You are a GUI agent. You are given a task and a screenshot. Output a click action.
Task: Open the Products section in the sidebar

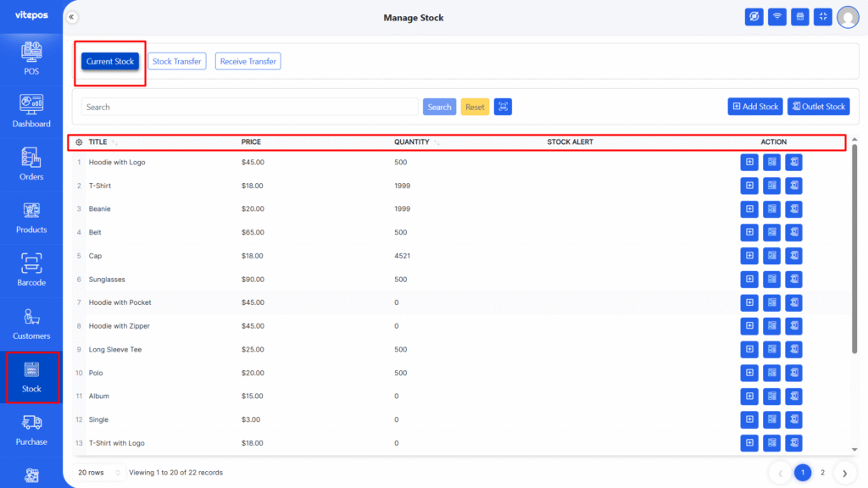click(31, 218)
